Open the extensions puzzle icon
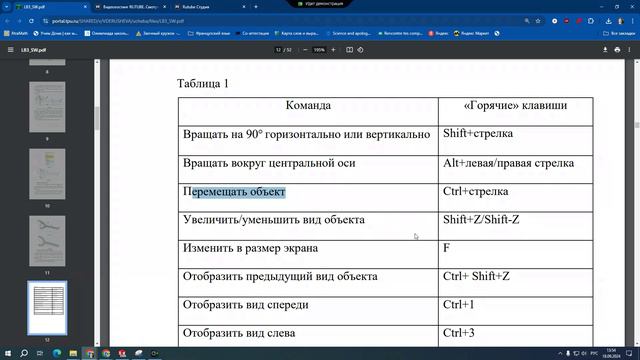This screenshot has width=640, height=360. pos(591,21)
